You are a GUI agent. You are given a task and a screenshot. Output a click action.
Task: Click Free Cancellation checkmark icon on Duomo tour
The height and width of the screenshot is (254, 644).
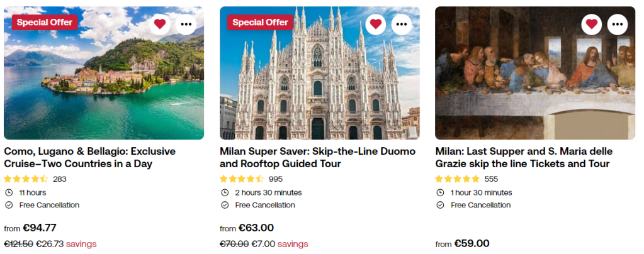[225, 205]
